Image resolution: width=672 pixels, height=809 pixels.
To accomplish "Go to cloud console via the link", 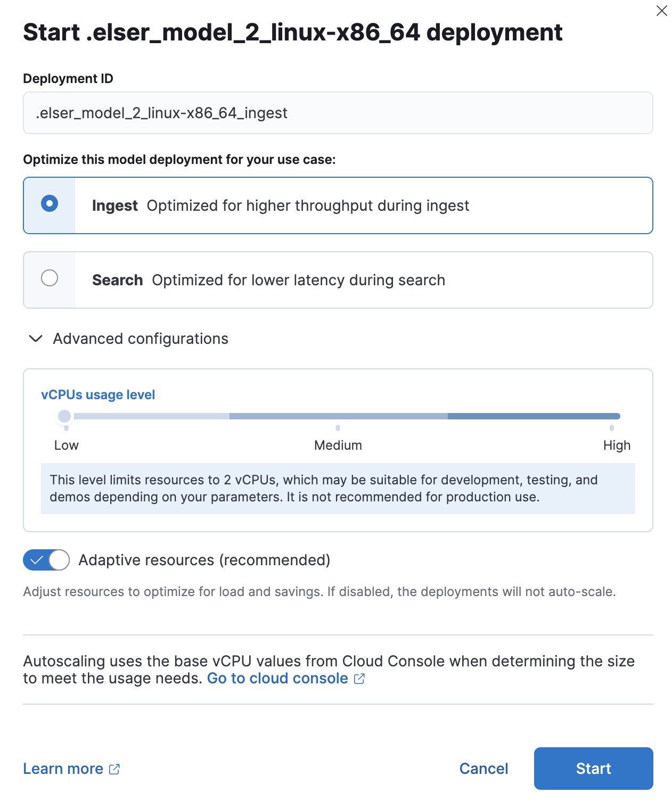I will click(277, 679).
